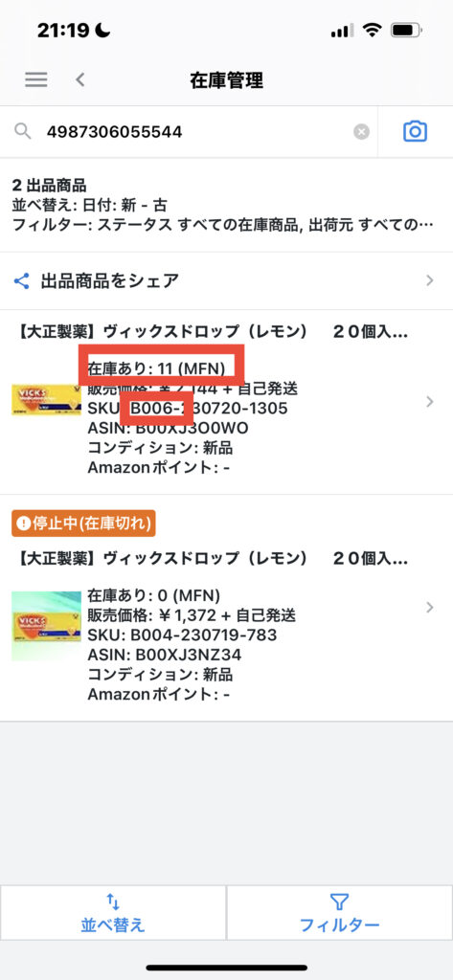Viewport: 453px width, 980px height.
Task: Tap the magnifying glass search icon
Action: pos(23,131)
